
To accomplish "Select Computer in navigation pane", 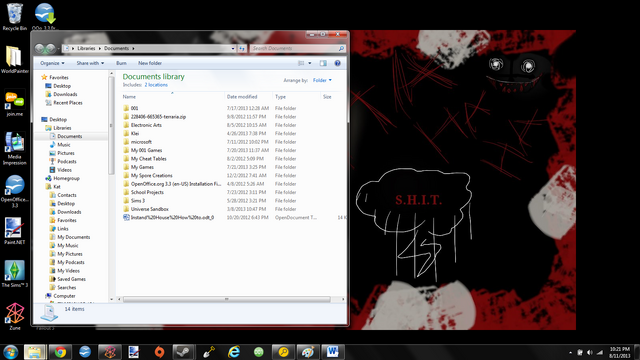I will (64, 296).
